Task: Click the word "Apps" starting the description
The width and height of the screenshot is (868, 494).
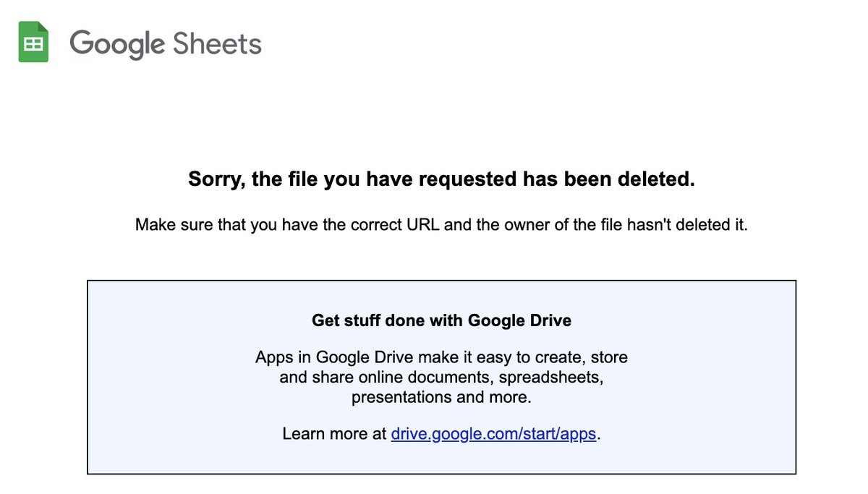Action: [x=273, y=357]
